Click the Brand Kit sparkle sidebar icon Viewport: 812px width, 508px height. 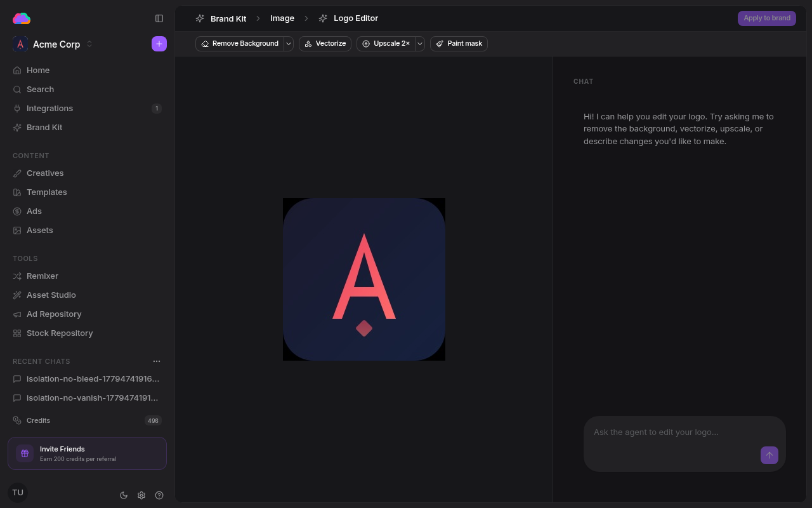[x=17, y=127]
